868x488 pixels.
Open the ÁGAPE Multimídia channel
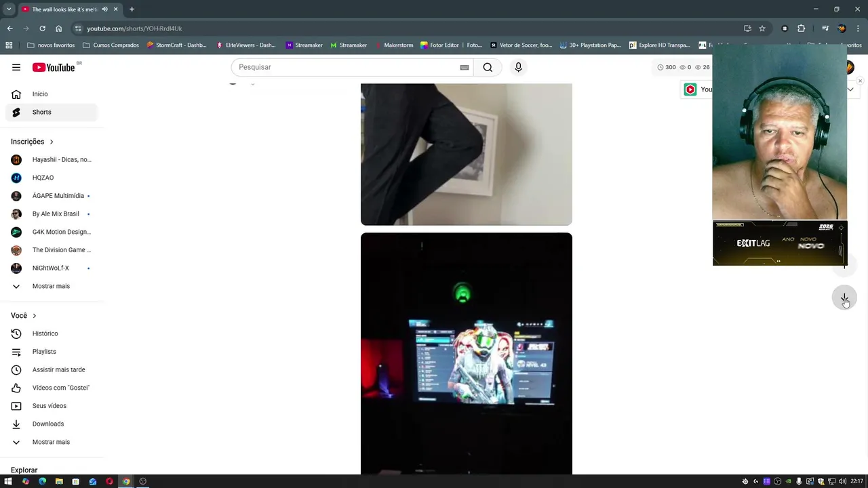(x=52, y=196)
